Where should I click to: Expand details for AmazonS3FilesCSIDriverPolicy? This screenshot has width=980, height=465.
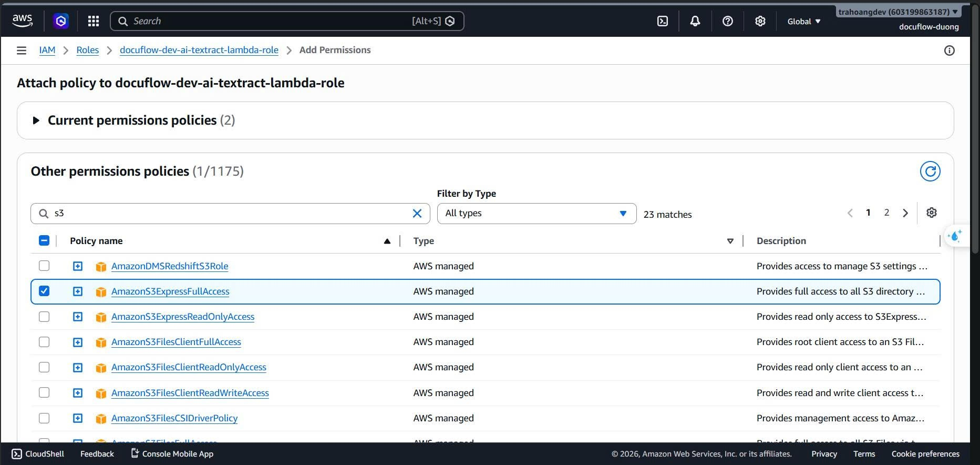click(77, 418)
